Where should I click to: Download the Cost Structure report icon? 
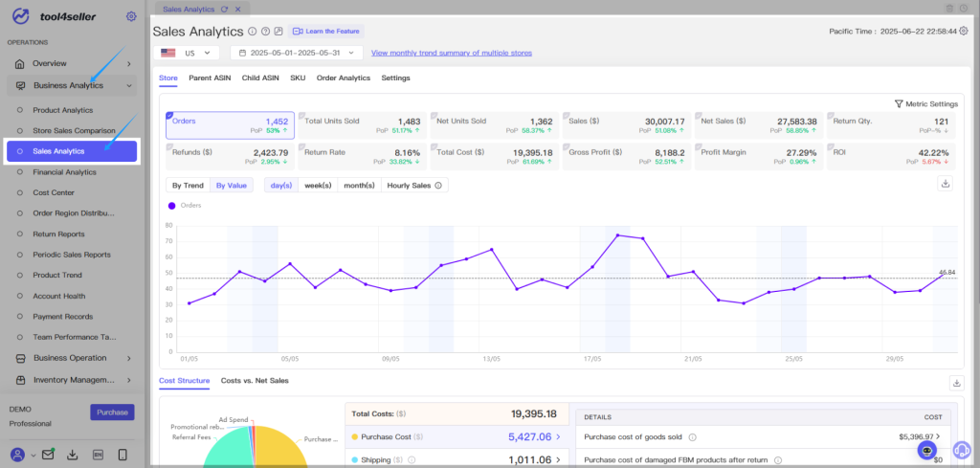tap(957, 383)
